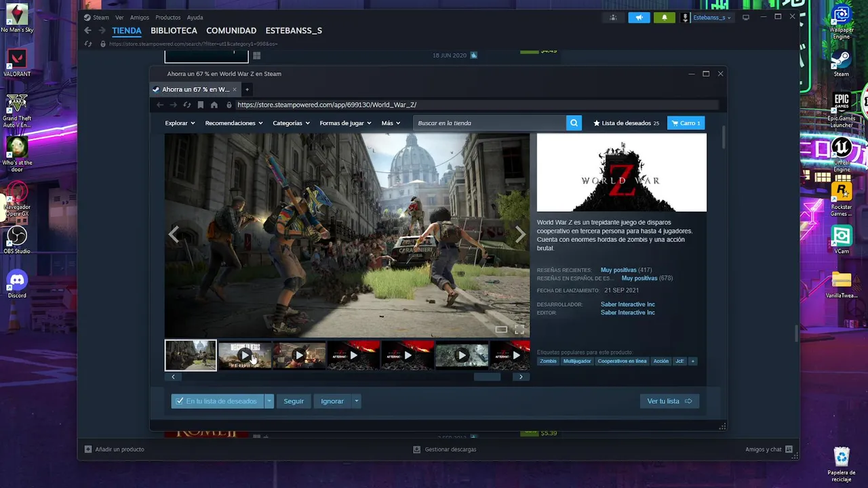Launch the Rockstar Games desktop icon
Viewport: 868px width, 488px height.
842,199
